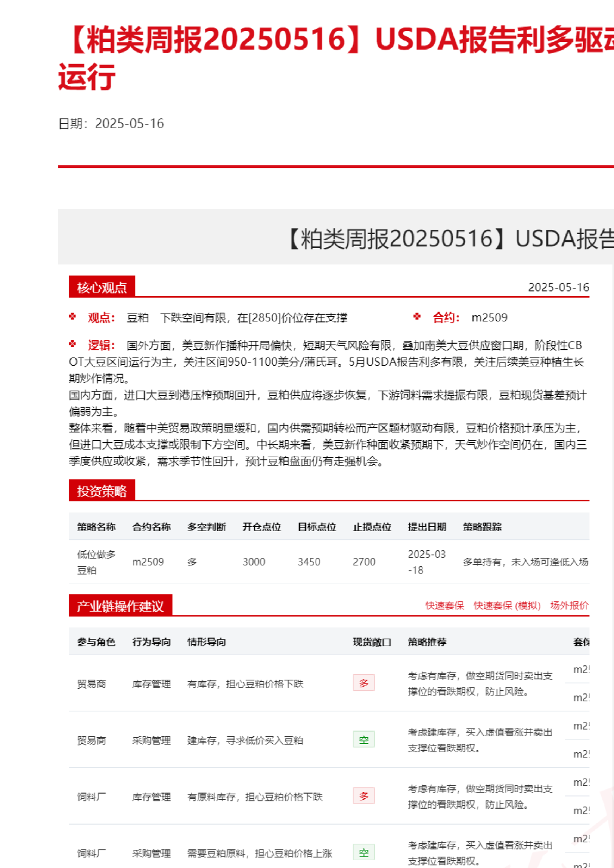Click the 现货敞口 column header
This screenshot has width=614, height=868.
tap(372, 642)
